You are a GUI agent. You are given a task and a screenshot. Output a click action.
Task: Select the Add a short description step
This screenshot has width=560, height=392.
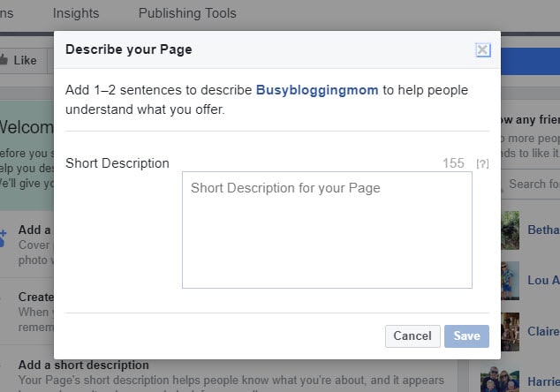pos(84,365)
